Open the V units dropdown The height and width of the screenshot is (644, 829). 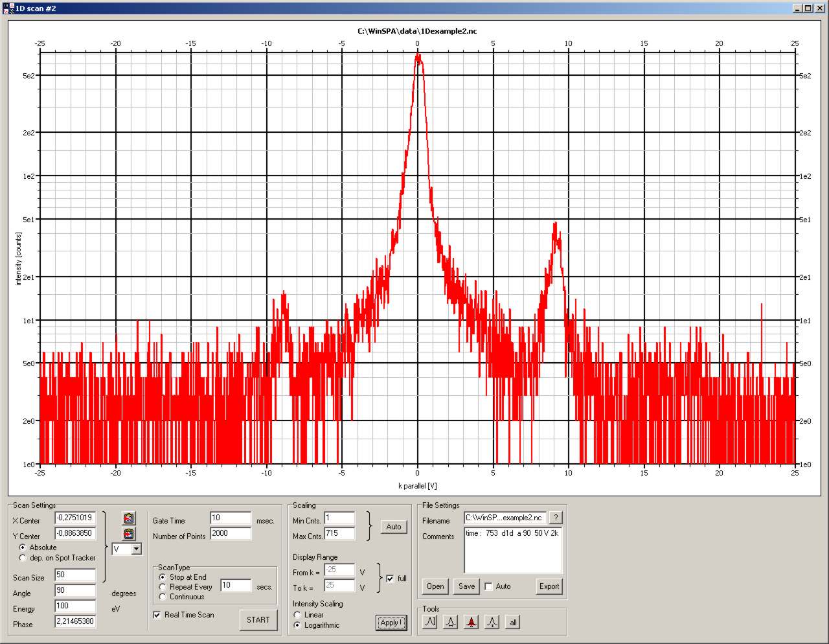tap(136, 549)
